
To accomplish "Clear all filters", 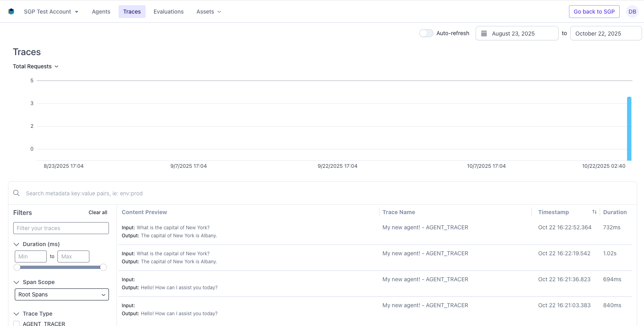I will pos(98,213).
